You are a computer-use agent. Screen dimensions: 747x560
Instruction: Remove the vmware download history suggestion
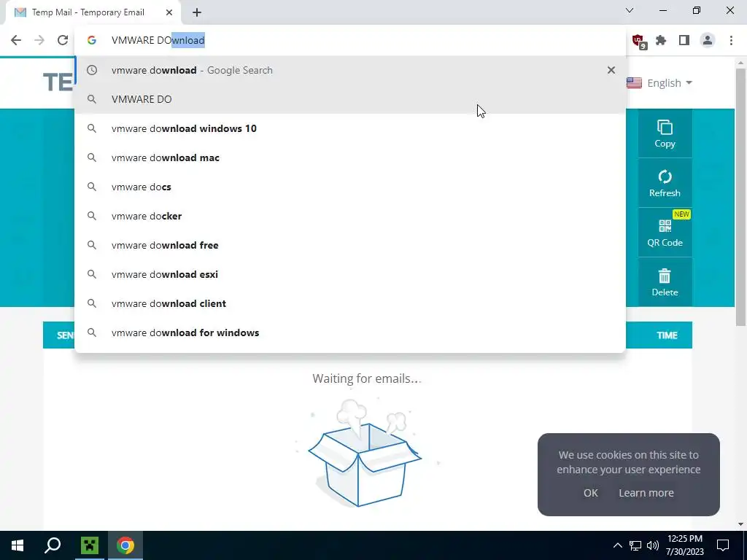[x=611, y=70]
